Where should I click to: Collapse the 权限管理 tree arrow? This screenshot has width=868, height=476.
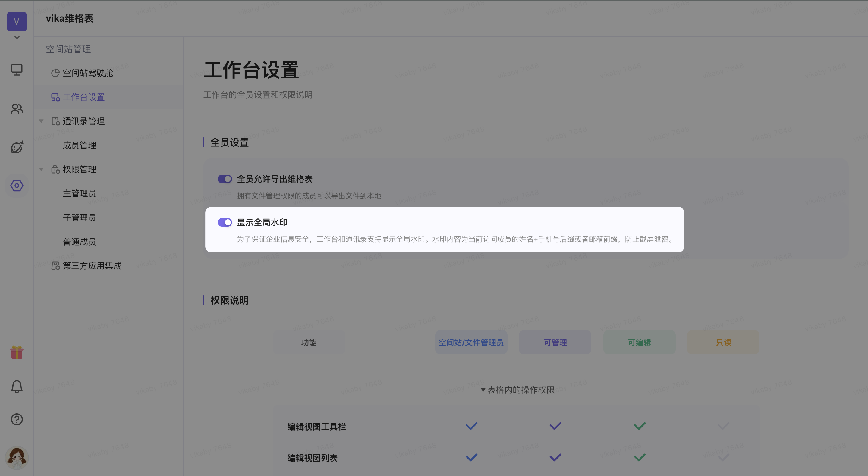(42, 169)
